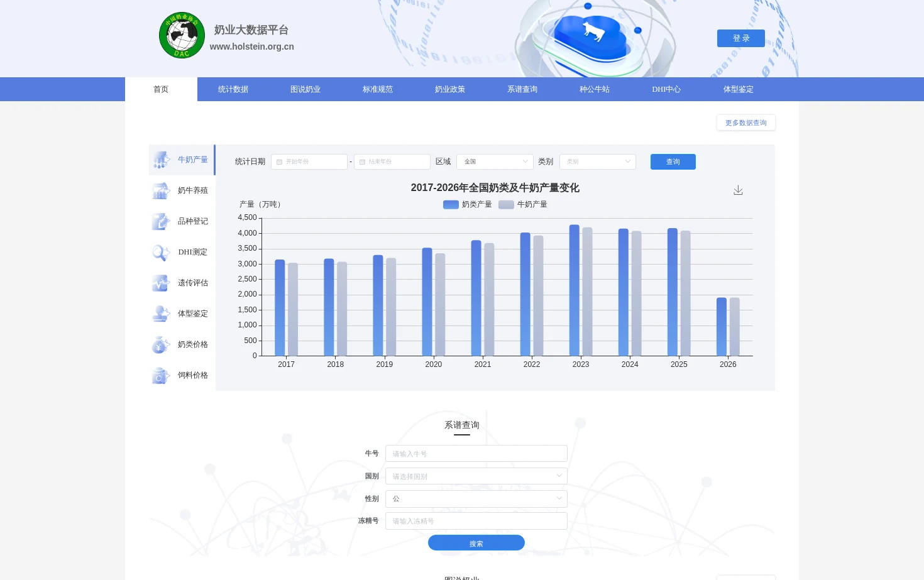Click the blue 查询 button
The width and height of the screenshot is (924, 580).
pos(673,161)
